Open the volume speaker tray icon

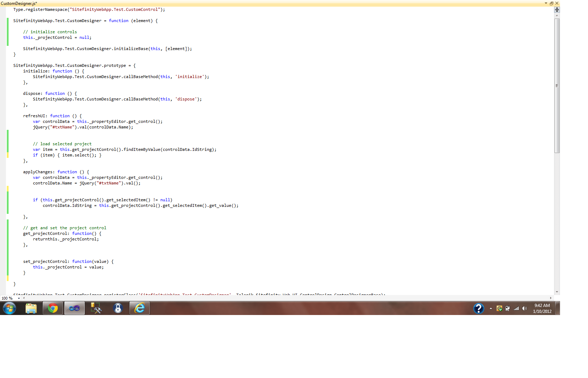(524, 308)
